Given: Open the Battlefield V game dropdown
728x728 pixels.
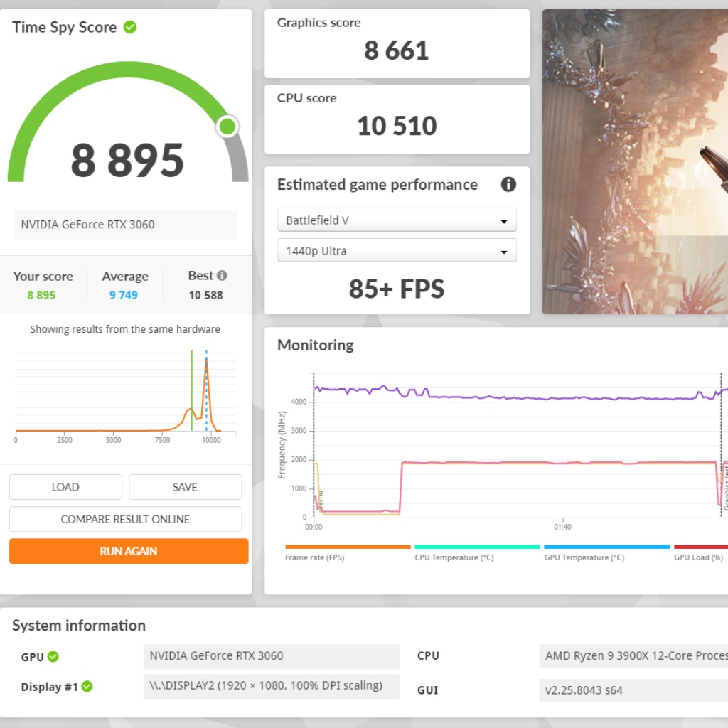Looking at the screenshot, I should [x=397, y=220].
